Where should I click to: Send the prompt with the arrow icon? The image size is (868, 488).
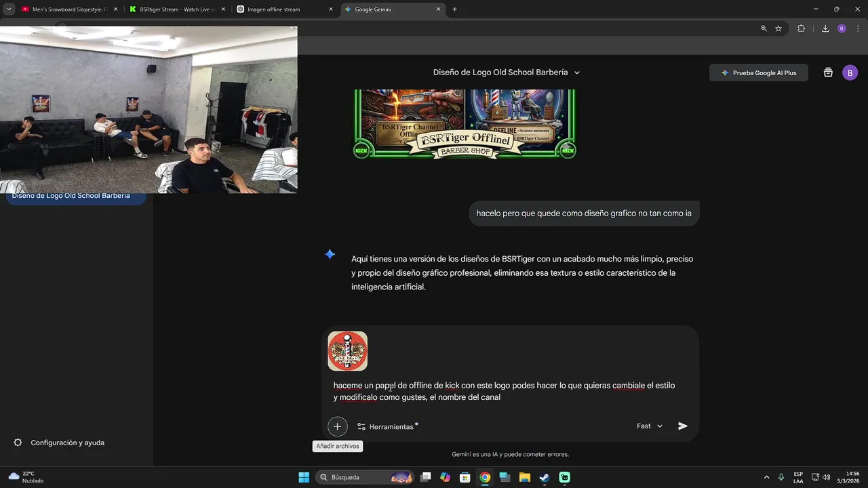coord(683,426)
